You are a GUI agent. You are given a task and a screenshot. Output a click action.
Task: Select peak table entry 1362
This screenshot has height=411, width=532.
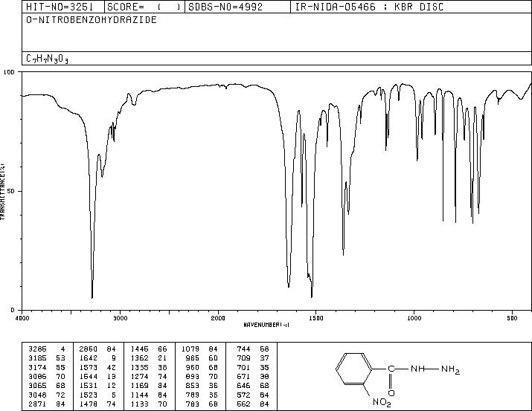139,357
